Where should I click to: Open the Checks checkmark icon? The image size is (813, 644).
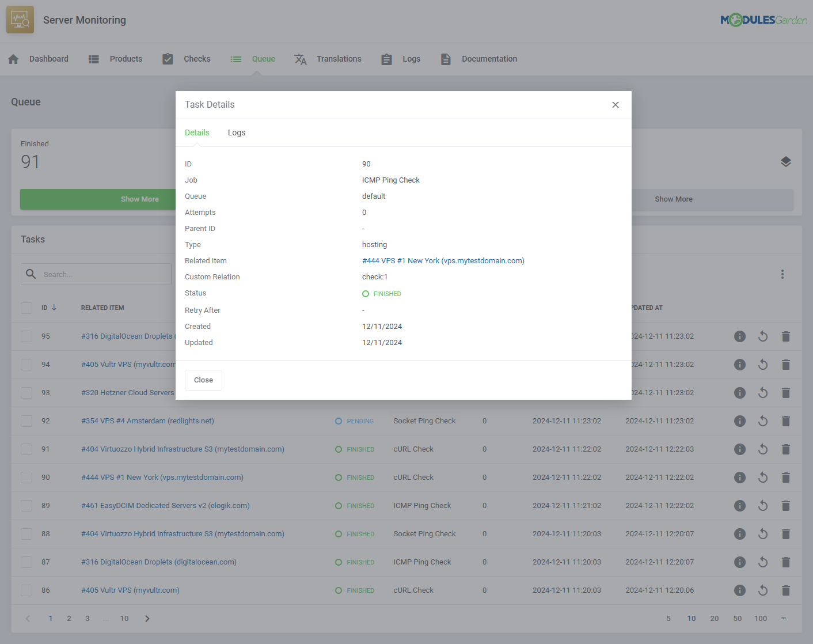coord(168,58)
